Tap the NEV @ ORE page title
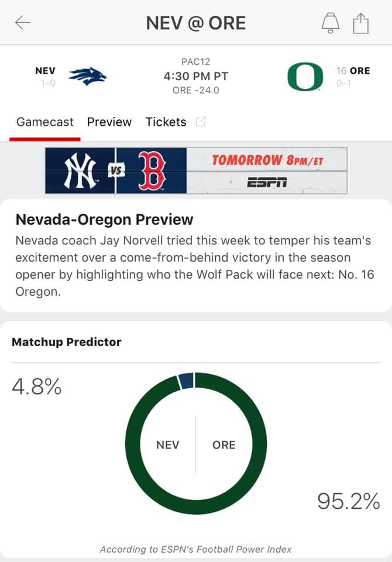 (x=195, y=23)
